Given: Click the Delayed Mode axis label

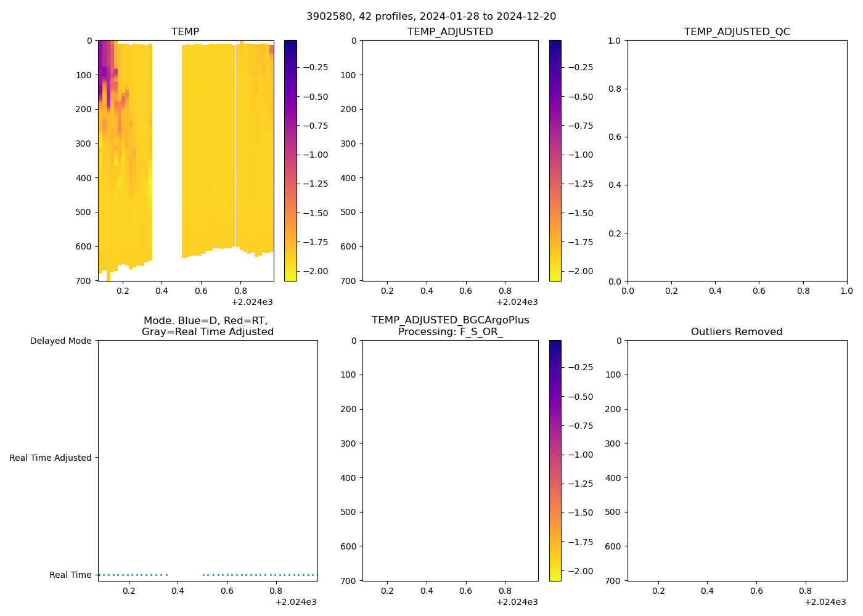Looking at the screenshot, I should 60,341.
